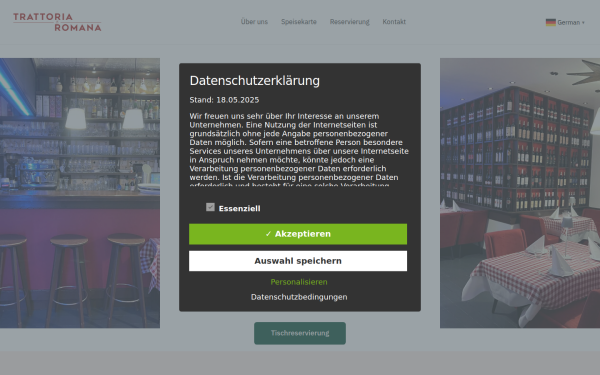
Task: Click the privacy paragraph starting 'Wir freuen uns'
Action: (x=299, y=150)
